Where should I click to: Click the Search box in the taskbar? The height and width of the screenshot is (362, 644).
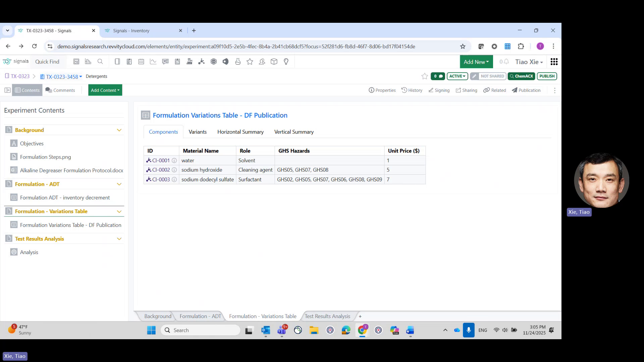point(200,330)
